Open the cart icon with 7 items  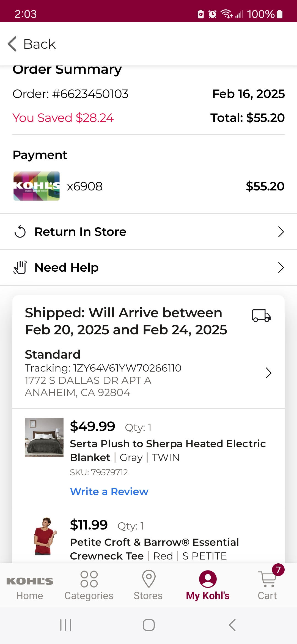(267, 579)
